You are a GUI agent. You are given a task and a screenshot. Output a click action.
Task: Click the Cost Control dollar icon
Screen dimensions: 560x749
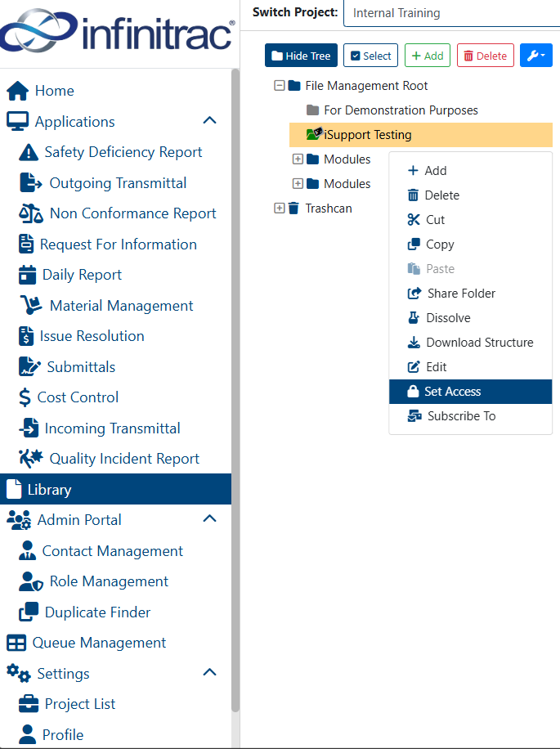point(25,397)
